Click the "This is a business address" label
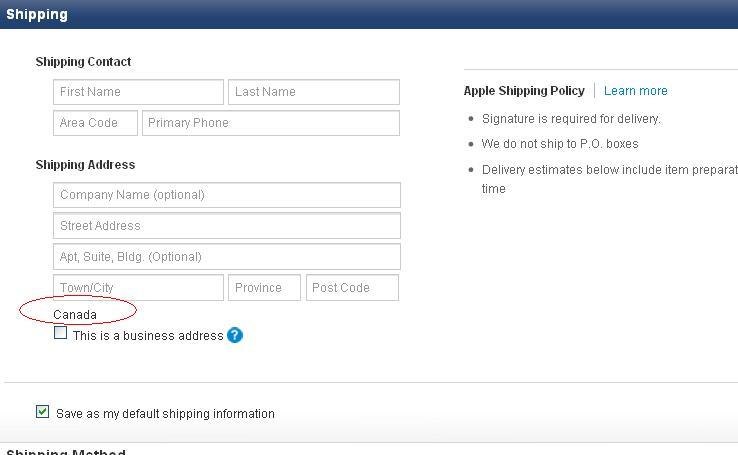The image size is (738, 455). [148, 336]
